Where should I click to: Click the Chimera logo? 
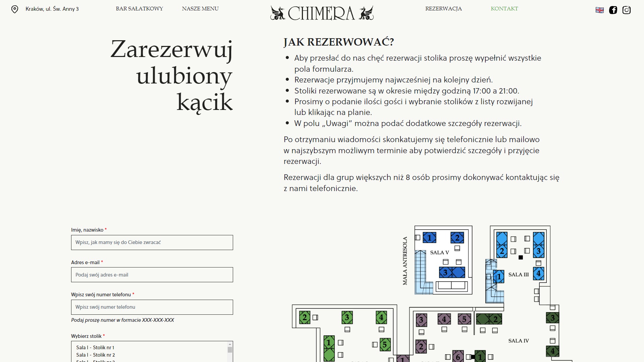point(322,13)
